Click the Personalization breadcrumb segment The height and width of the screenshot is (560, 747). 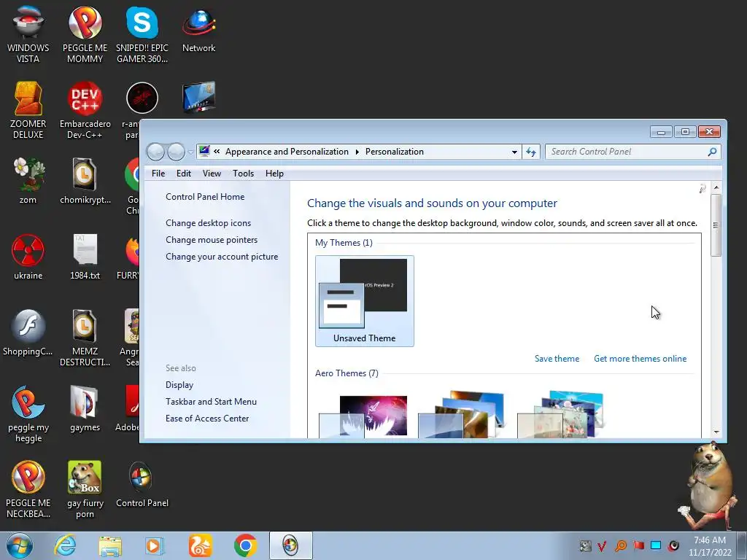pyautogui.click(x=395, y=152)
